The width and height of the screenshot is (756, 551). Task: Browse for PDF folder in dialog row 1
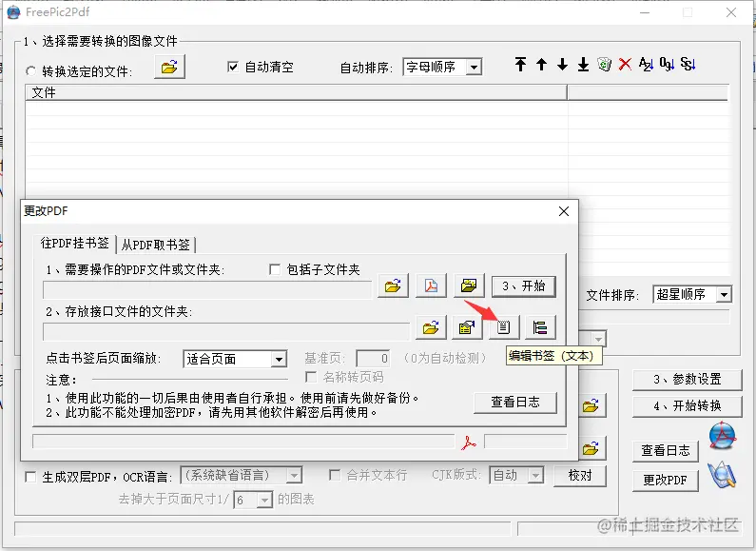click(x=393, y=285)
